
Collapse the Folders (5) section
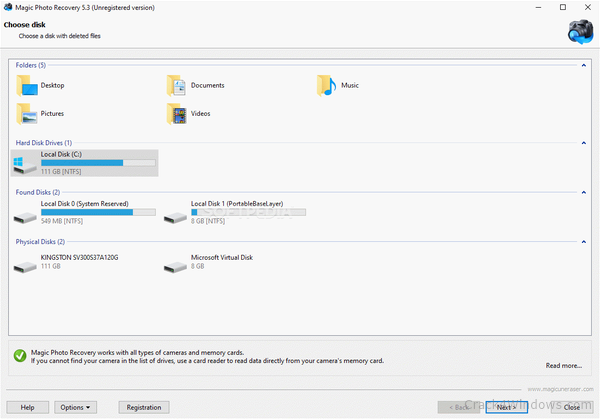point(584,65)
